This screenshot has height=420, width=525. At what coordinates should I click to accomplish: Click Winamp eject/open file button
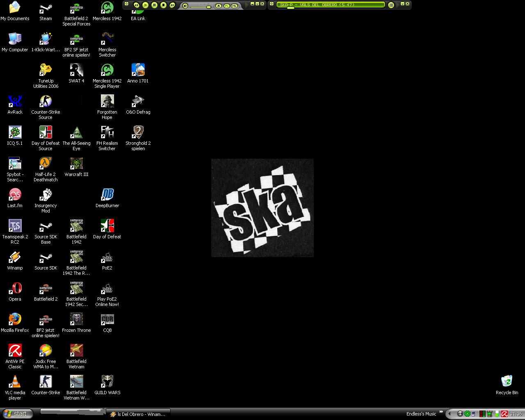tap(218, 6)
